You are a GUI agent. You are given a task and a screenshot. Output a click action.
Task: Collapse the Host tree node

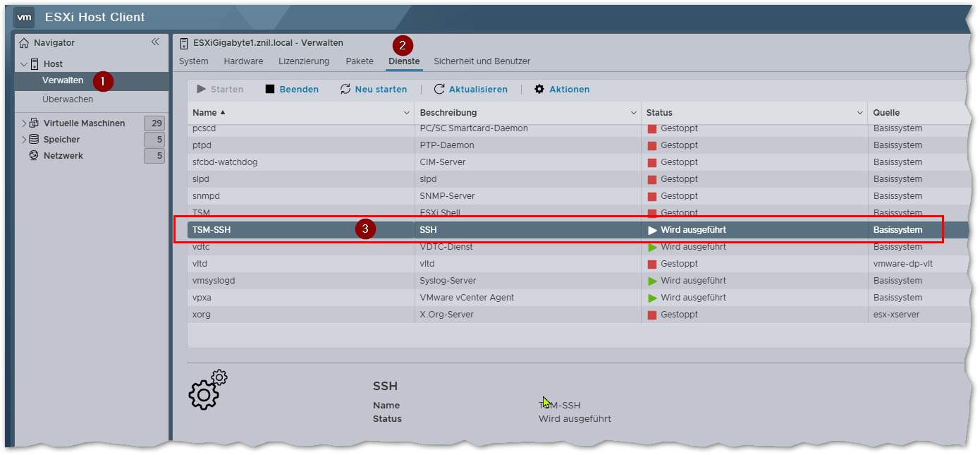pyautogui.click(x=23, y=64)
